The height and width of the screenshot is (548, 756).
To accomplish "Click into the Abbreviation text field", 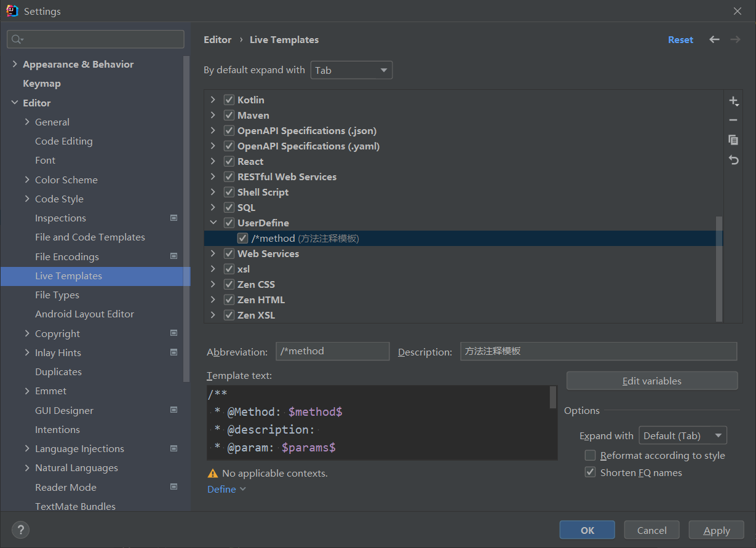I will point(332,351).
